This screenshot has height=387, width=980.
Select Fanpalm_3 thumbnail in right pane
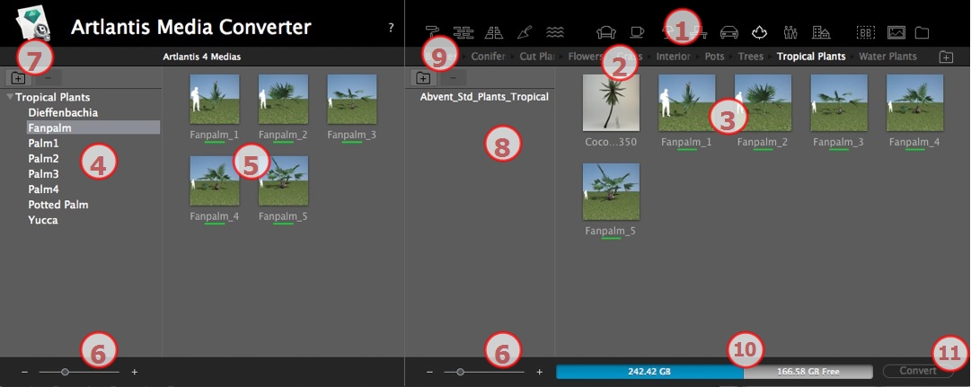point(839,102)
